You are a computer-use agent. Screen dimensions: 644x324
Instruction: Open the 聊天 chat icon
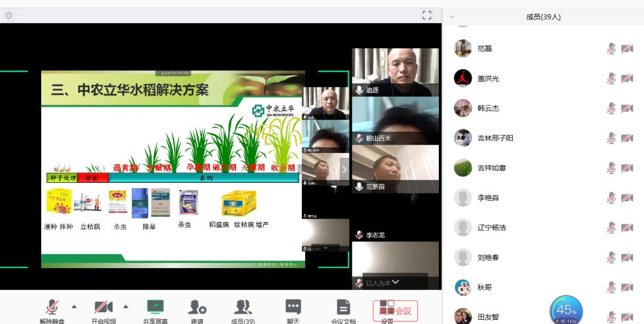[x=293, y=306]
